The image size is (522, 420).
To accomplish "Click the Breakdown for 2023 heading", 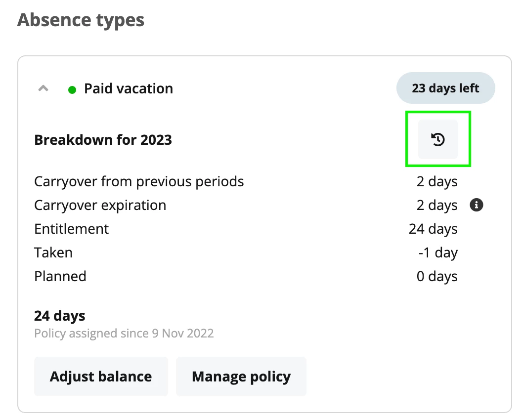I will [x=103, y=140].
